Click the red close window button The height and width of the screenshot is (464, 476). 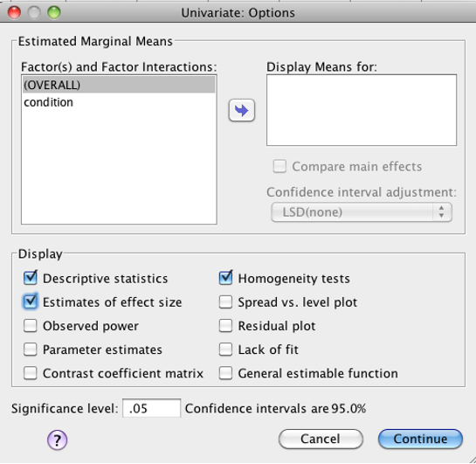point(14,13)
